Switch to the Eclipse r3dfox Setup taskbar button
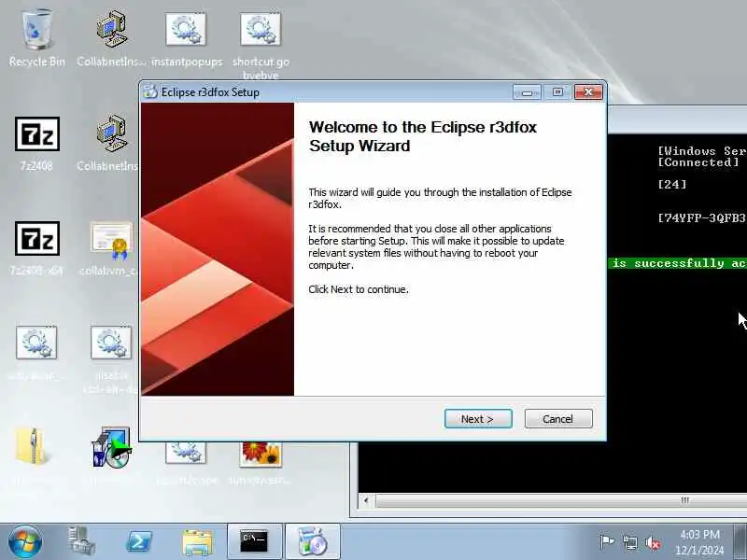747x560 pixels. 313,542
